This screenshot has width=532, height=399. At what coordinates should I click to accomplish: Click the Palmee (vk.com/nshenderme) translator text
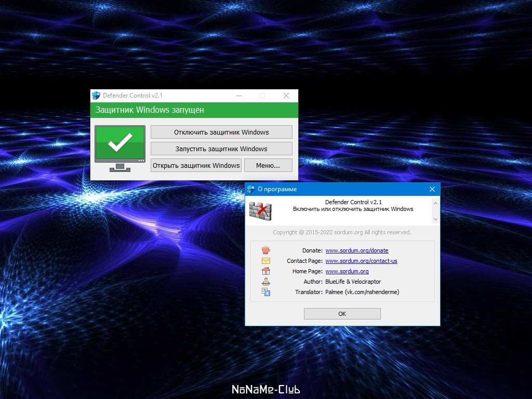point(362,292)
